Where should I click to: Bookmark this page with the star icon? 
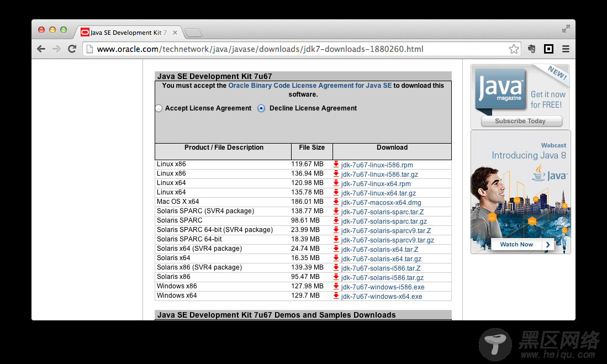point(514,49)
